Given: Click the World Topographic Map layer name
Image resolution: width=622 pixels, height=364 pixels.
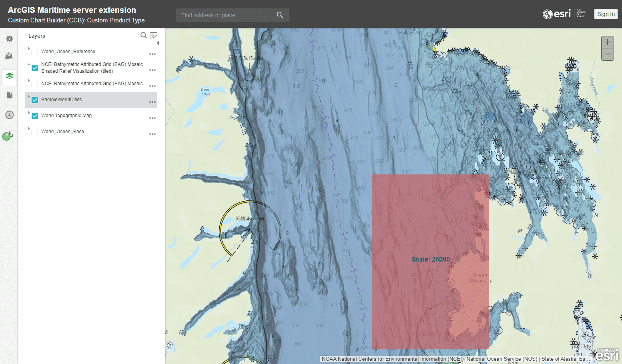Looking at the screenshot, I should tap(66, 116).
